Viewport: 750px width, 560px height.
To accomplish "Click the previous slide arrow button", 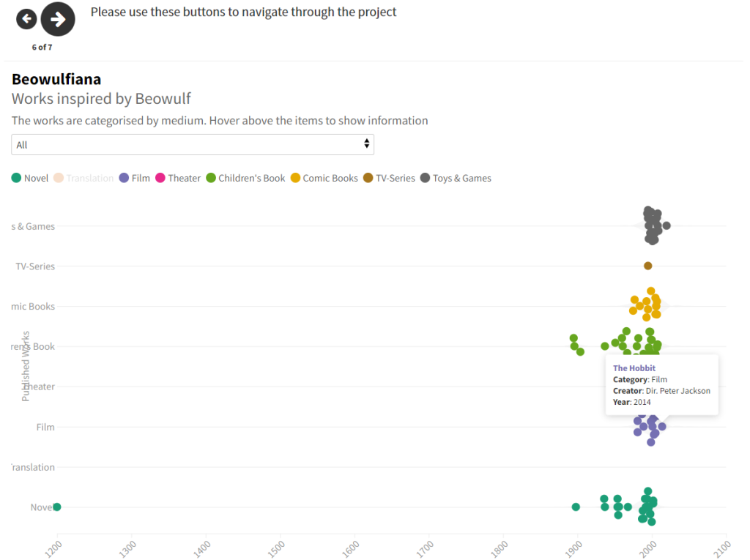I will pyautogui.click(x=26, y=19).
